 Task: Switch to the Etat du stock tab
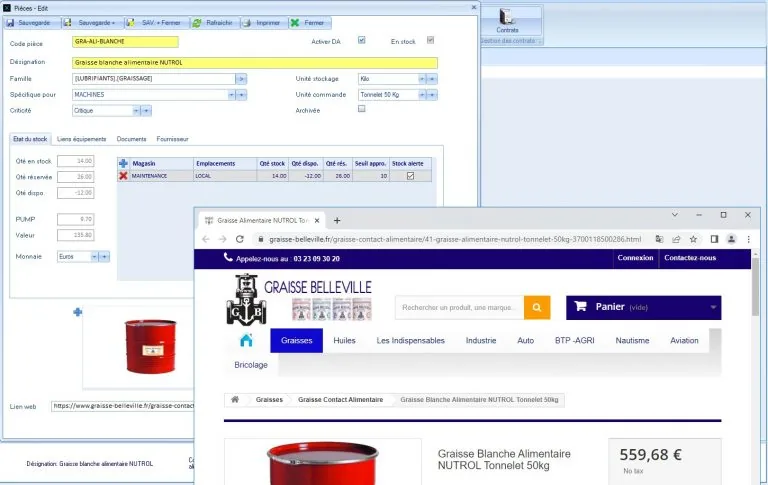point(30,139)
